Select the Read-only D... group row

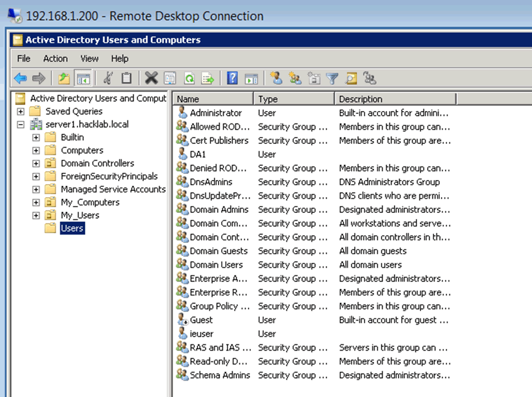coord(314,361)
